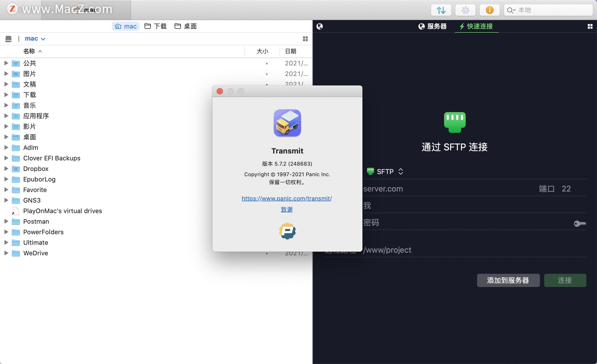The height and width of the screenshot is (364, 597).
Task: Click the local disk drive icon
Action: tap(8, 39)
